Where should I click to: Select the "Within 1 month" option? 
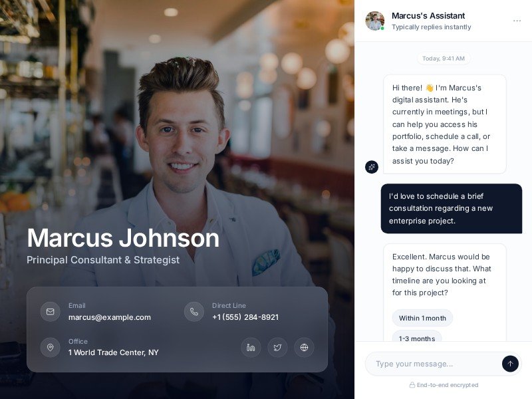click(x=422, y=319)
